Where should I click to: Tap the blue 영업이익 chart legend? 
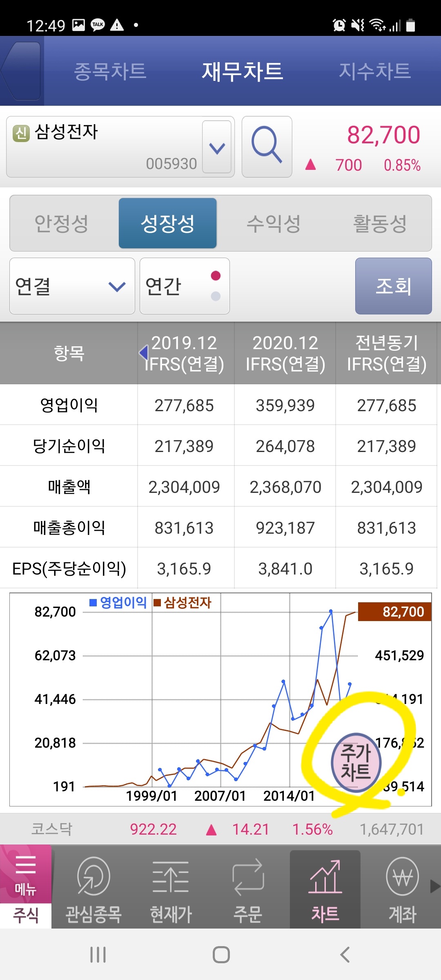(x=118, y=602)
